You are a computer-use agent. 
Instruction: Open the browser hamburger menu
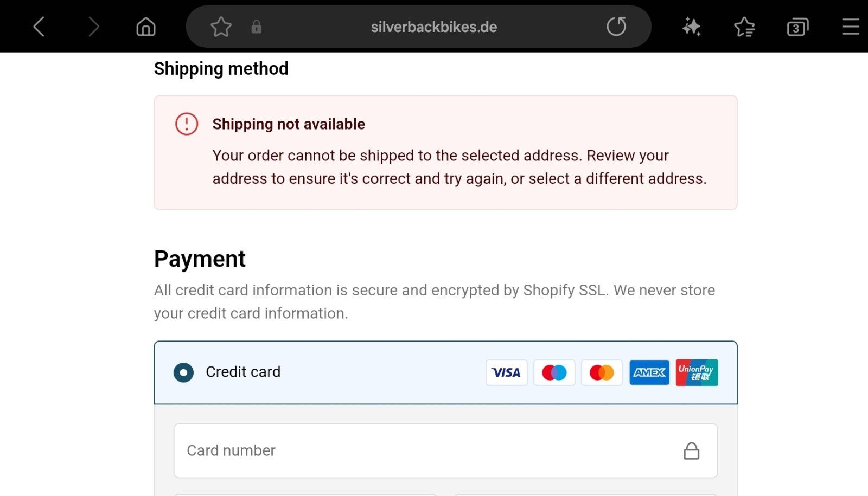tap(850, 27)
